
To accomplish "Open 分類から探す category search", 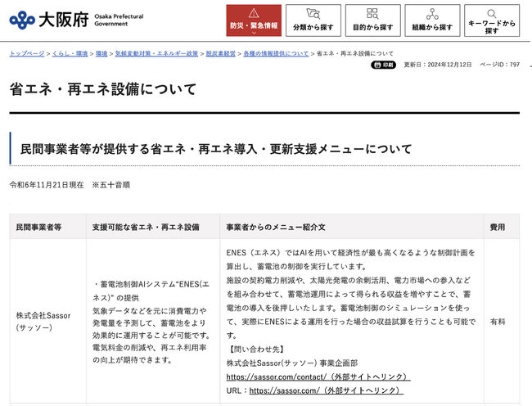I will (x=313, y=20).
